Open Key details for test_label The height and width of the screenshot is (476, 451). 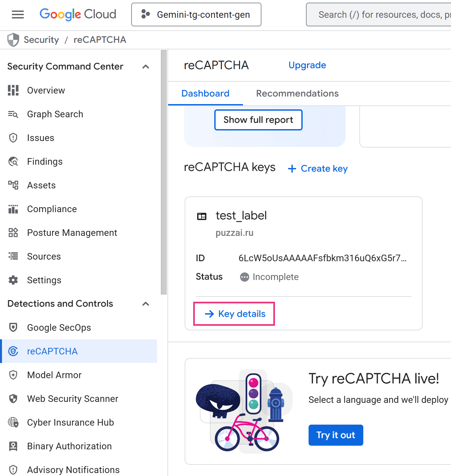[x=234, y=314]
